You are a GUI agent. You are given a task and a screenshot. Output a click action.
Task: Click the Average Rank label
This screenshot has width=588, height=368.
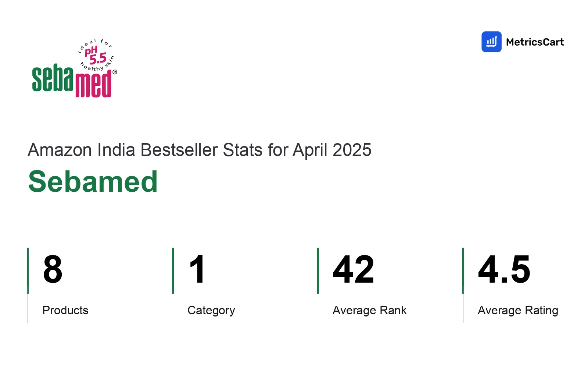click(370, 310)
